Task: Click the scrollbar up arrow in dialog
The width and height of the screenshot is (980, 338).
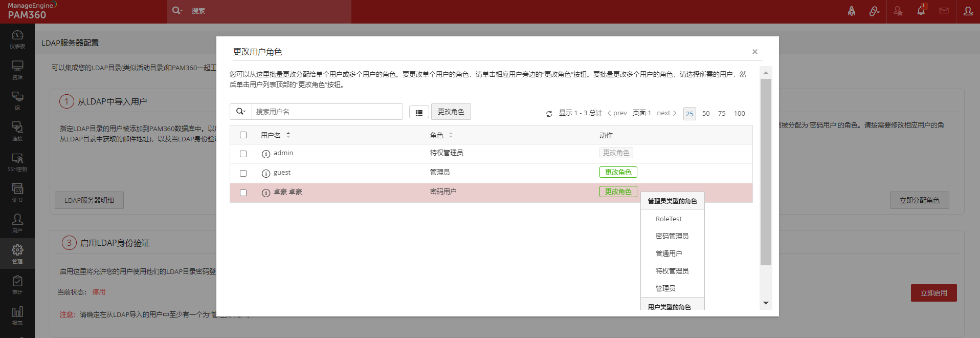Action: coord(766,73)
